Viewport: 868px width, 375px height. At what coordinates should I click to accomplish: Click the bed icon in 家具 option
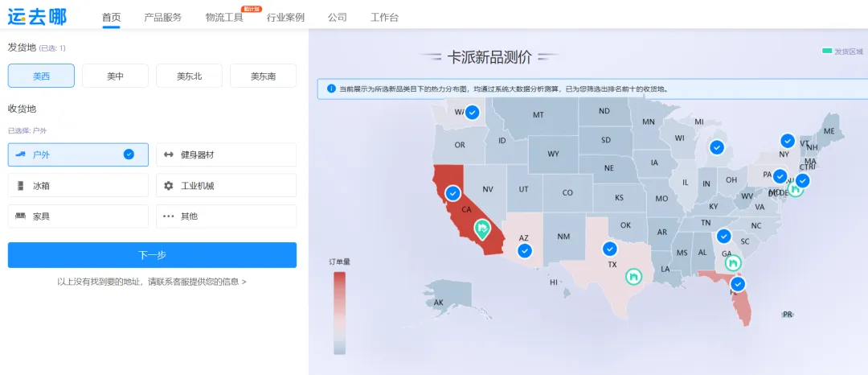(21, 216)
